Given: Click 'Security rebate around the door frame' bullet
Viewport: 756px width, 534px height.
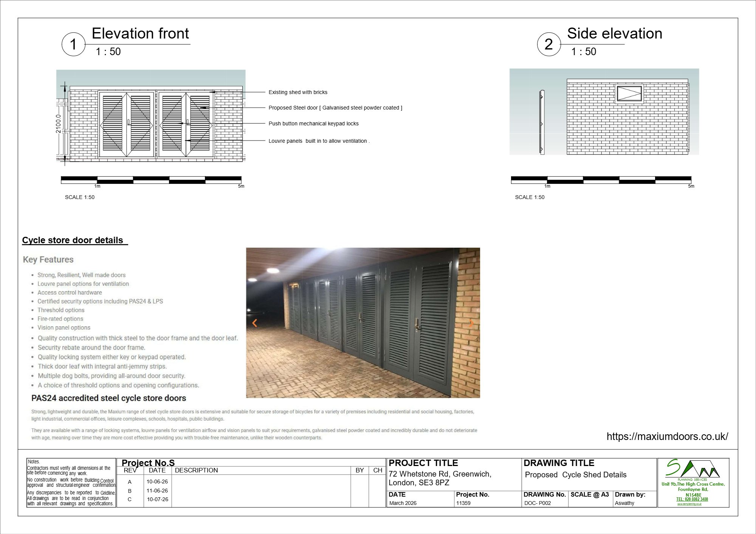Looking at the screenshot, I should click(x=91, y=347).
